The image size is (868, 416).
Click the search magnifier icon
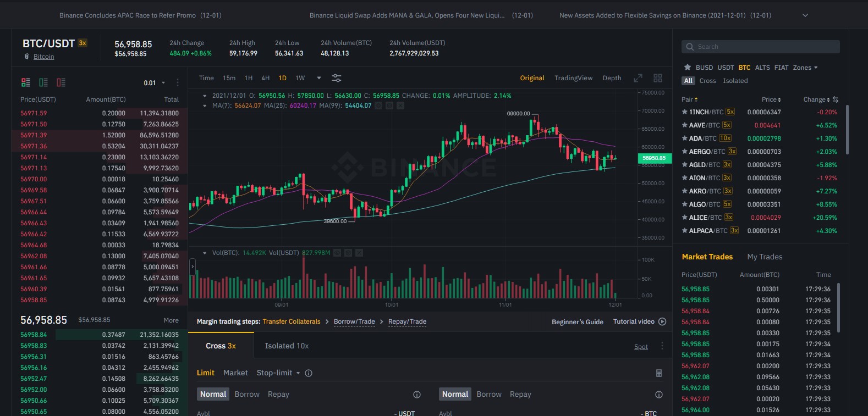pyautogui.click(x=690, y=47)
